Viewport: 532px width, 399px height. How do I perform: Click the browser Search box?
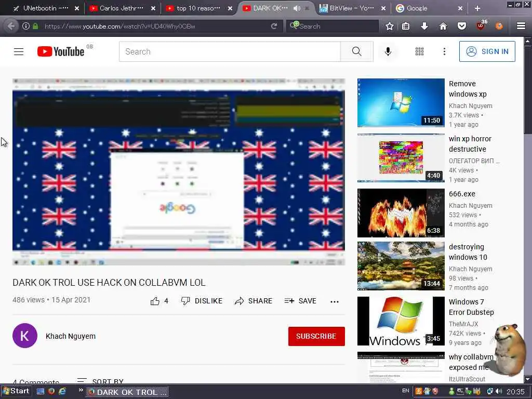pos(332,26)
